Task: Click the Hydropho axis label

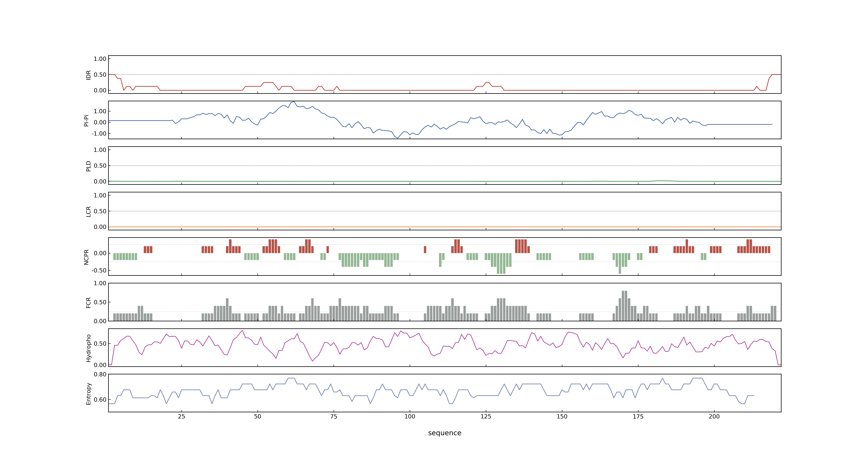Action: (88, 348)
